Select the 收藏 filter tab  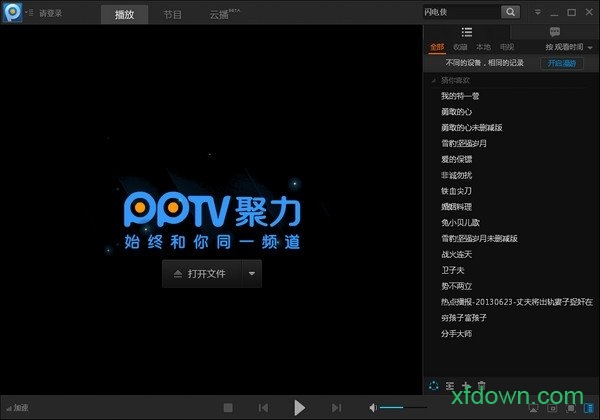click(460, 47)
